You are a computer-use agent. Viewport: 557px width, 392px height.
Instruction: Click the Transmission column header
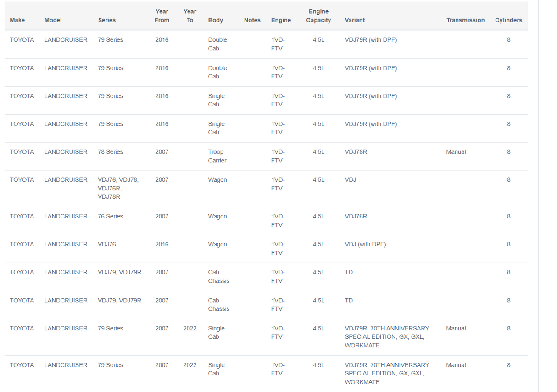(465, 20)
